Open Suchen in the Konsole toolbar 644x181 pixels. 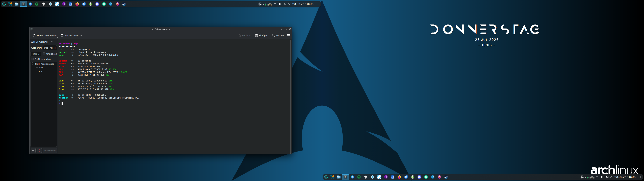(278, 36)
